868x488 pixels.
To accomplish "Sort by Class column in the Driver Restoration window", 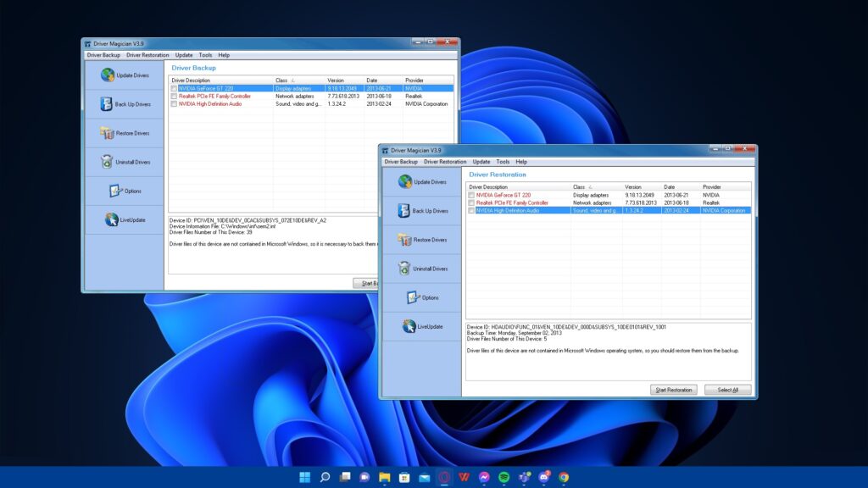I will click(x=596, y=187).
